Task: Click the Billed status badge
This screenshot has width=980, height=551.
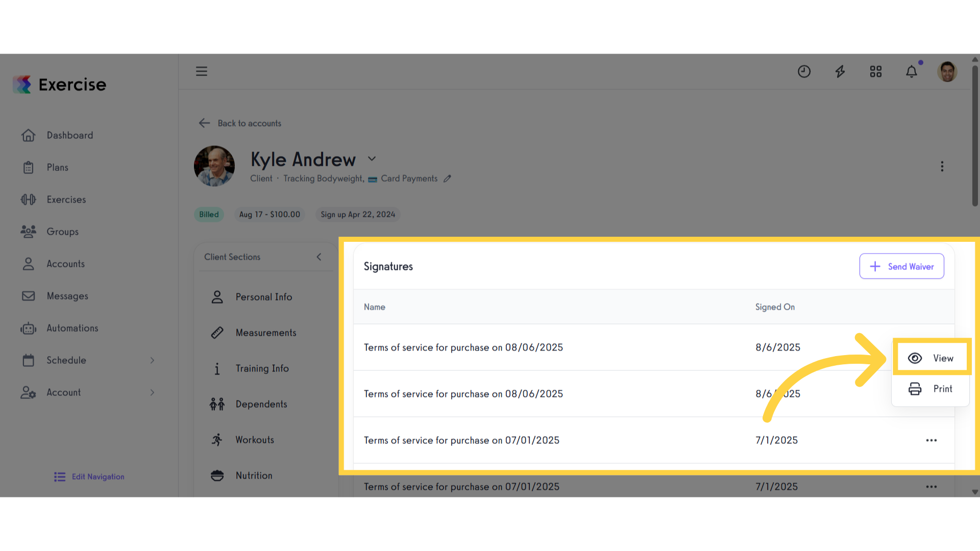Action: click(209, 214)
